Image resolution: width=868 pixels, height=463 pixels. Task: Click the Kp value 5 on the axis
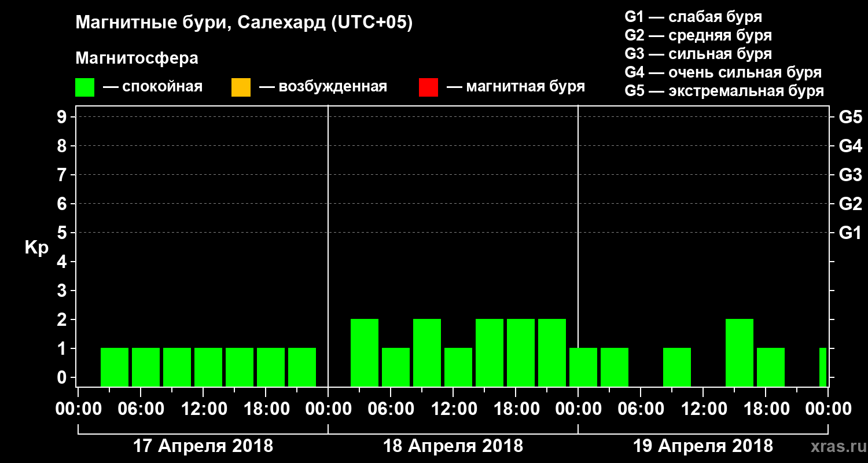[63, 233]
